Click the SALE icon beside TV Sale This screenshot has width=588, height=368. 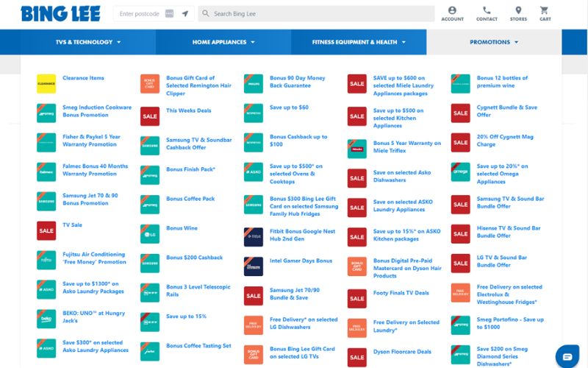46,230
